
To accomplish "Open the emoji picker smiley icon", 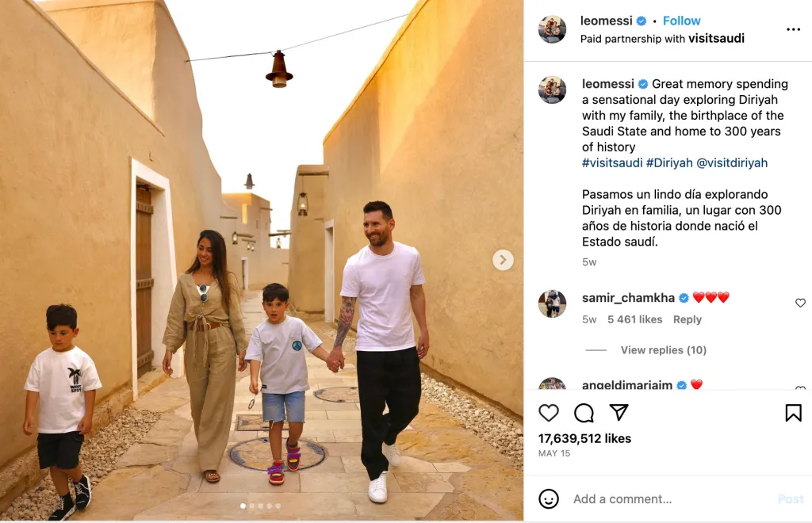I will (549, 498).
